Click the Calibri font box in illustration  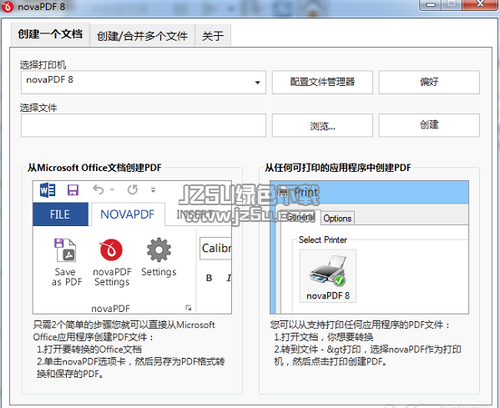point(215,248)
